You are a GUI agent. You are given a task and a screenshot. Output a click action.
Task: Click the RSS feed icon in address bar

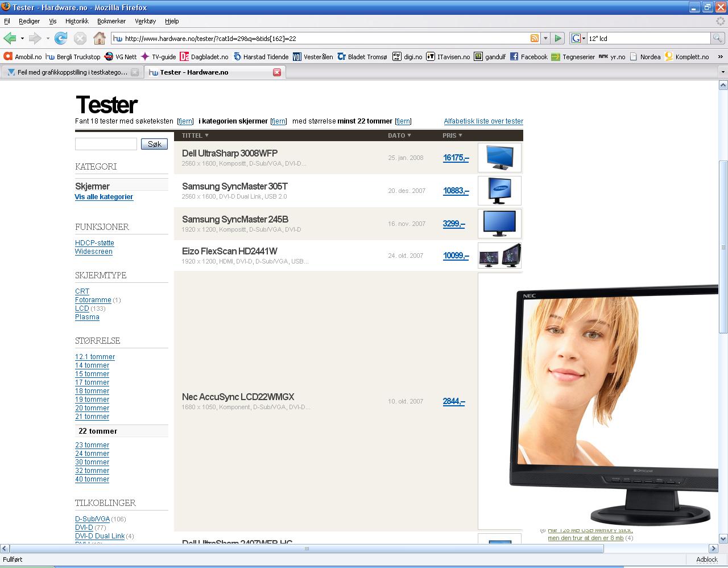535,38
